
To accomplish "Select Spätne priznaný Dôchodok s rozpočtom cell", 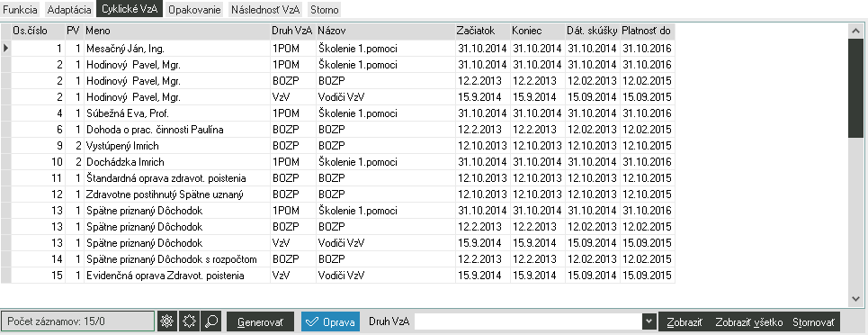I will point(177,259).
